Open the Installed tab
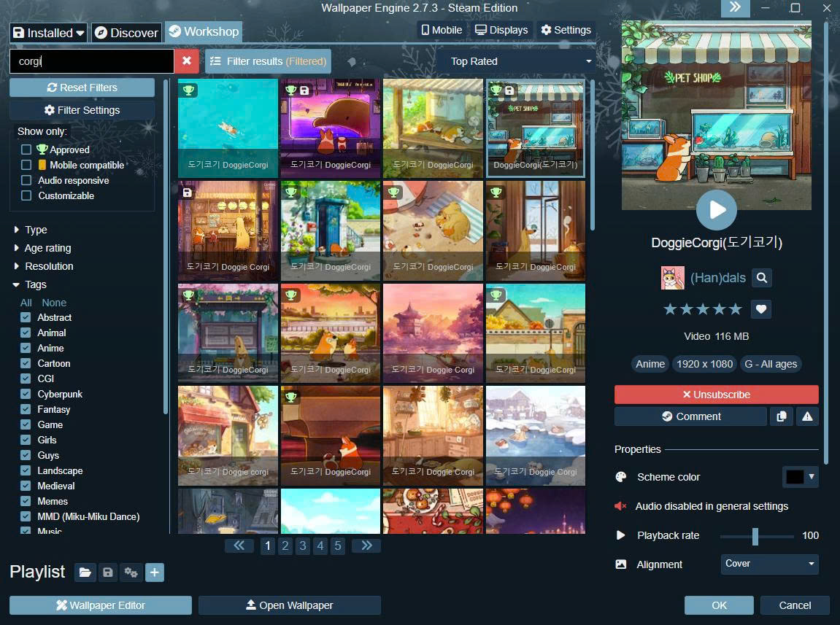This screenshot has height=625, width=840. click(49, 33)
